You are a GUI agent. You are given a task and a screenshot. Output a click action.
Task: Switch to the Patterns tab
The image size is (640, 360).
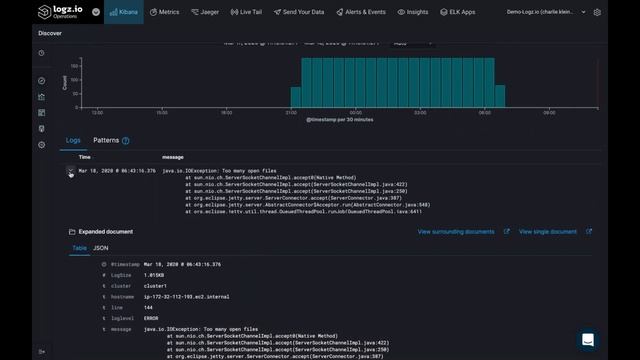pos(106,140)
